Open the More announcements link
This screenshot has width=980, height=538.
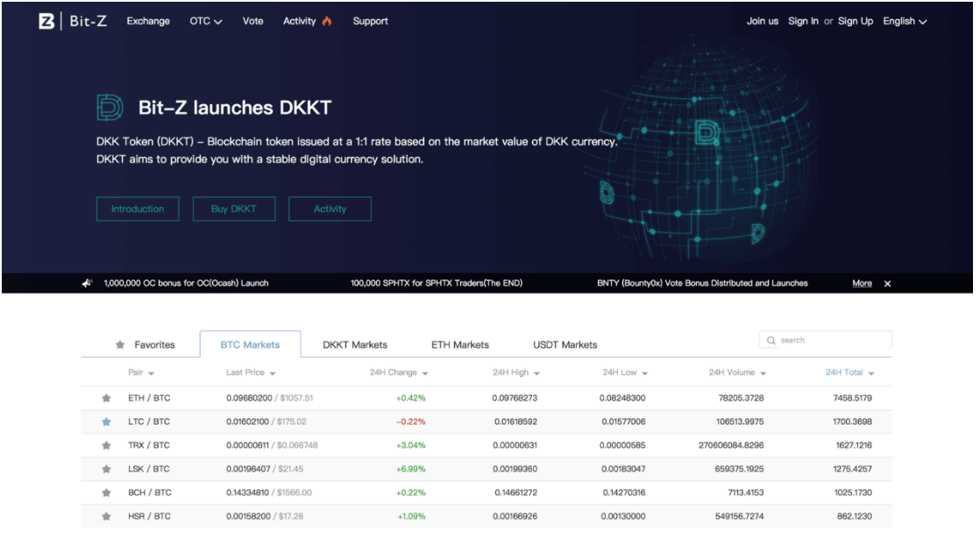click(862, 283)
